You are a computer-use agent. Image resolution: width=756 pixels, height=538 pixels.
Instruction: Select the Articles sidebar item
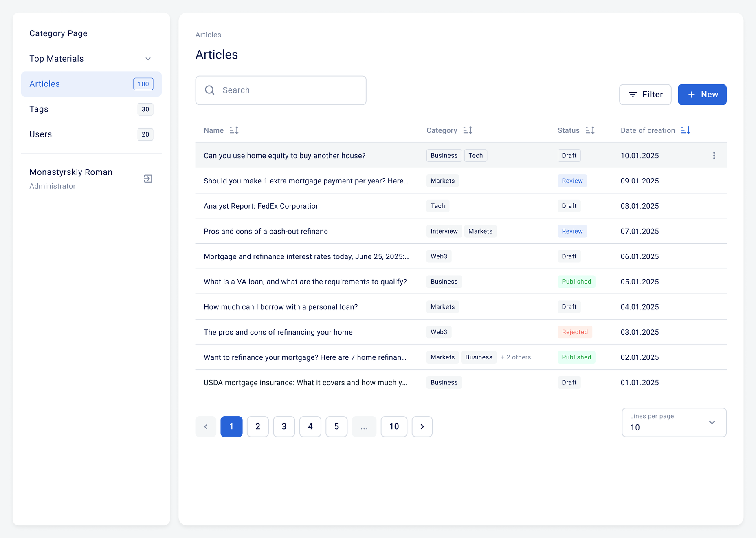click(x=91, y=84)
